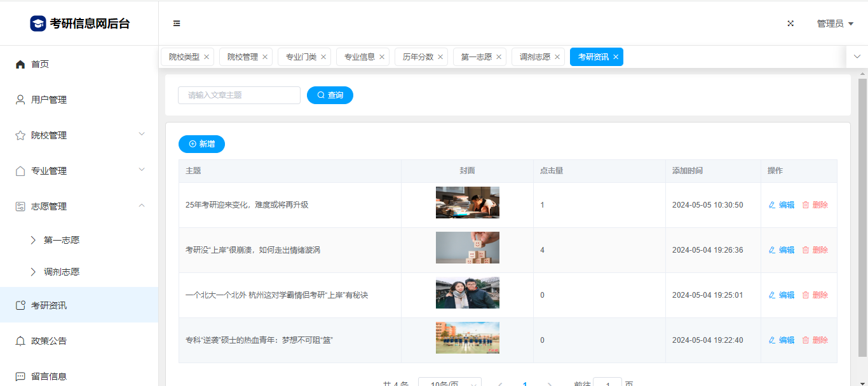Close the 院校类型 tab

[207, 57]
